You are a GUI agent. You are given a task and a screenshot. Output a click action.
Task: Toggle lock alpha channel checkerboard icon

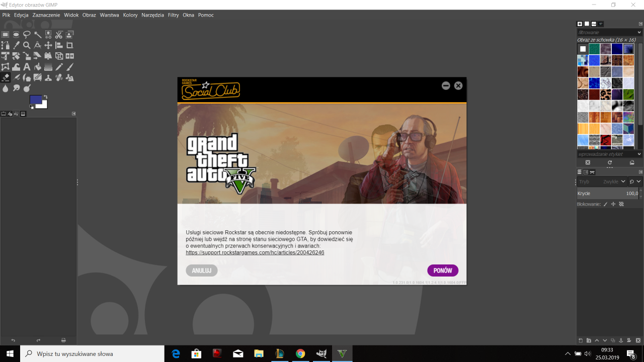coord(621,204)
